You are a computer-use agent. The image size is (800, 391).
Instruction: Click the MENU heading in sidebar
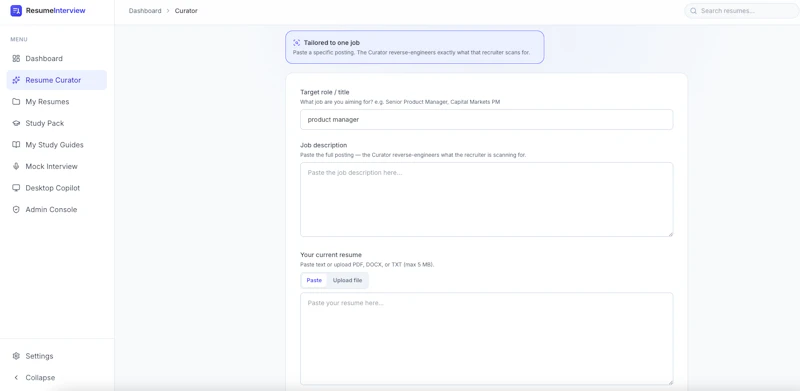click(19, 39)
